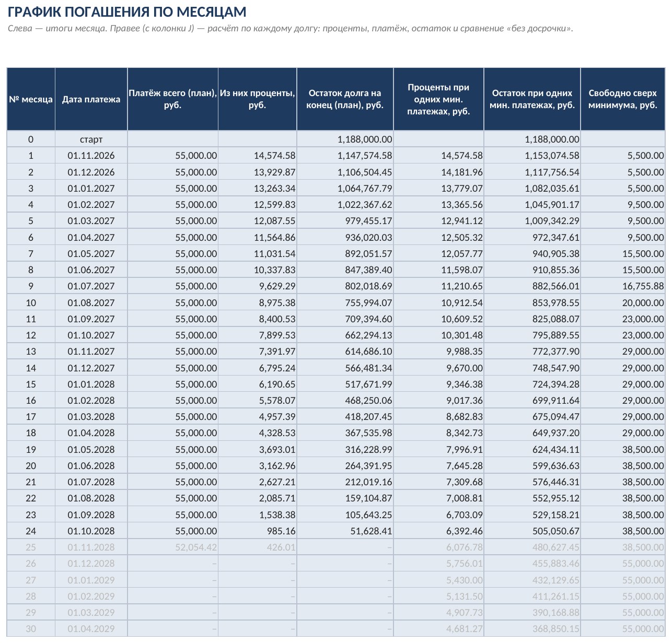Click the value "1,009,342.29"
The width and height of the screenshot is (672, 643).
pos(532,221)
